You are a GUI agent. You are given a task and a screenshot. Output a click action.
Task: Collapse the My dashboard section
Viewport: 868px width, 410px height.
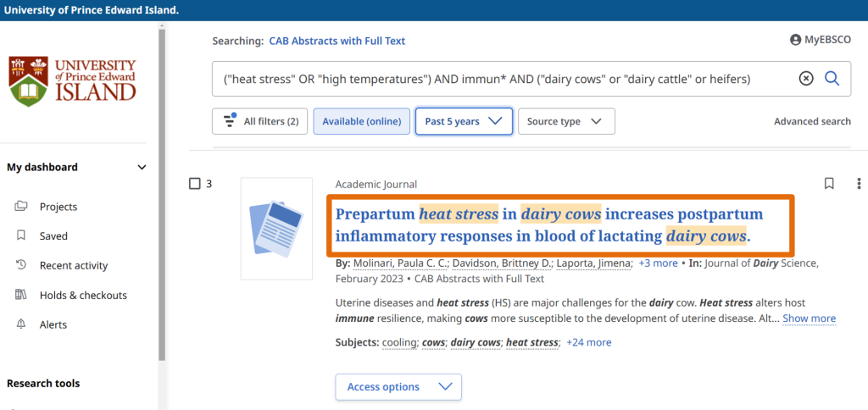point(142,168)
